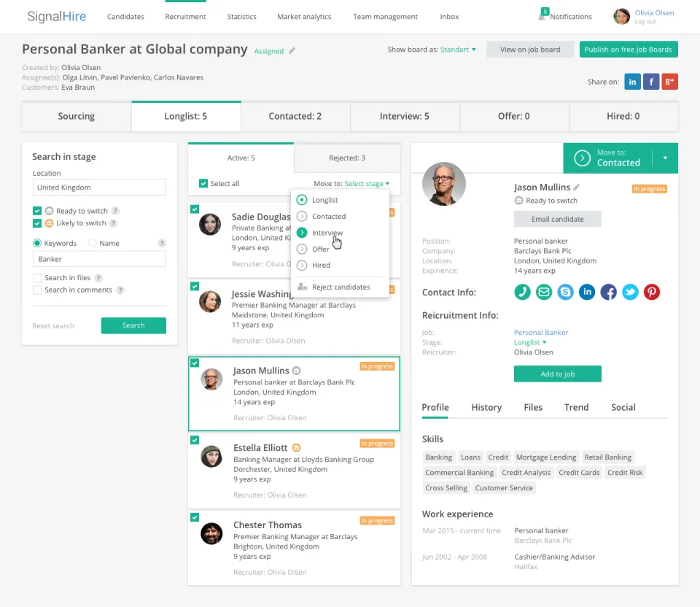Share job on LinkedIn button

pyautogui.click(x=632, y=82)
